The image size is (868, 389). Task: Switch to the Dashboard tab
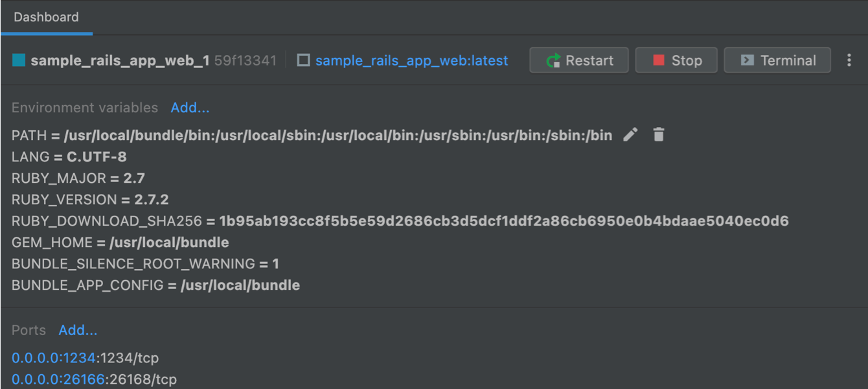pos(46,18)
